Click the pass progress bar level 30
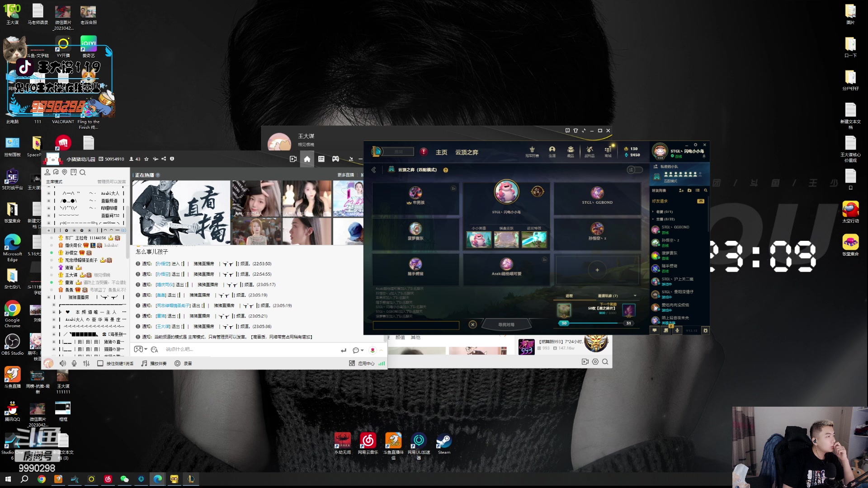Viewport: 868px width, 488px height. (x=564, y=323)
